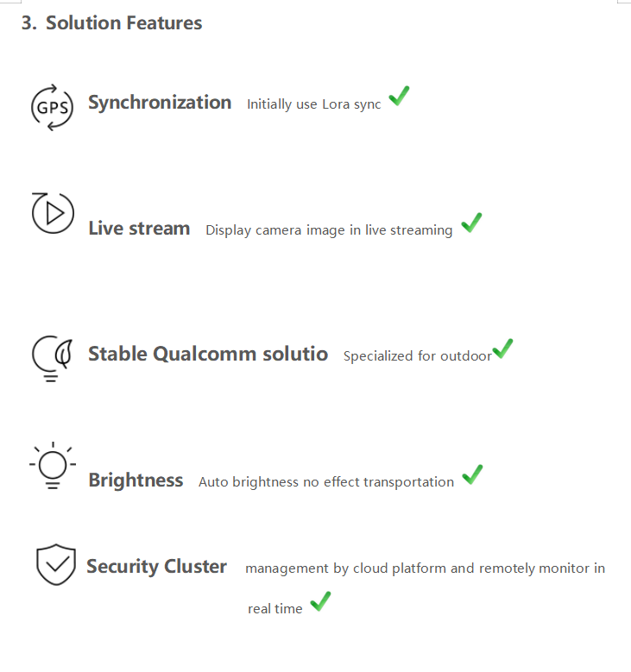Viewport: 631px width, 672px height.
Task: Click the Brightness title text
Action: point(136,480)
